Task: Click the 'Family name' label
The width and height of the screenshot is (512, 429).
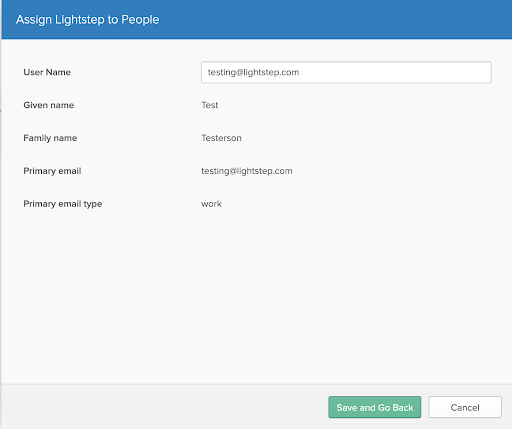Action: coord(50,138)
